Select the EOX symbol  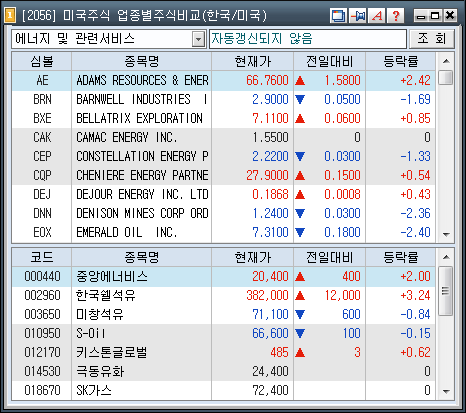[x=42, y=232]
